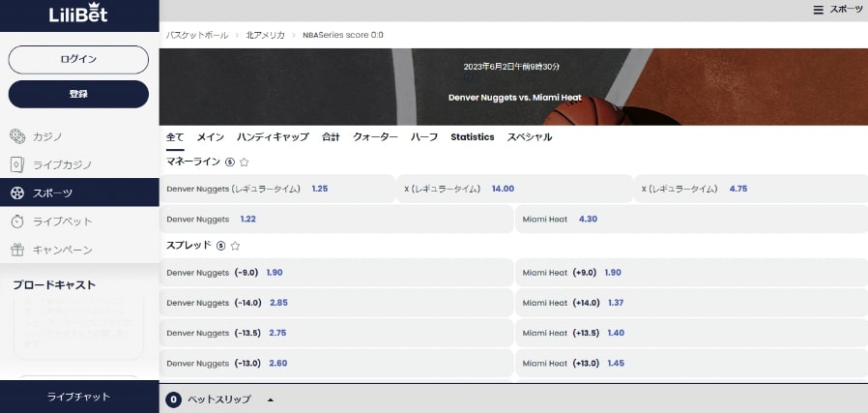This screenshot has height=413, width=868.
Task: Favorite the スプレッド market star
Action: [x=235, y=246]
